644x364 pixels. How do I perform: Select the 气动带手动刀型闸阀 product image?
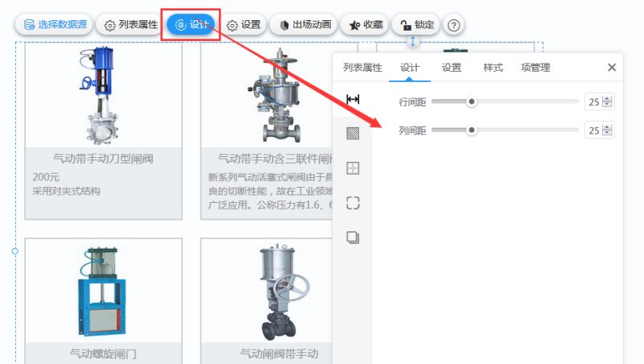[100, 96]
